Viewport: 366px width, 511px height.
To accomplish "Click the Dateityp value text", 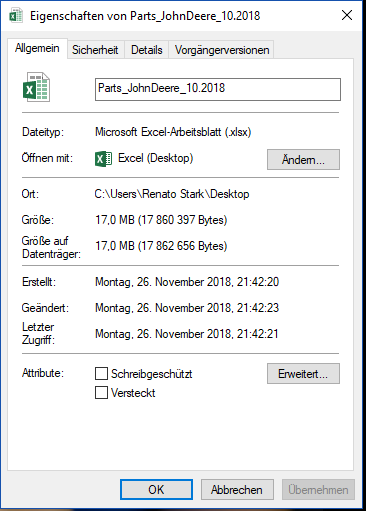I will (x=173, y=132).
